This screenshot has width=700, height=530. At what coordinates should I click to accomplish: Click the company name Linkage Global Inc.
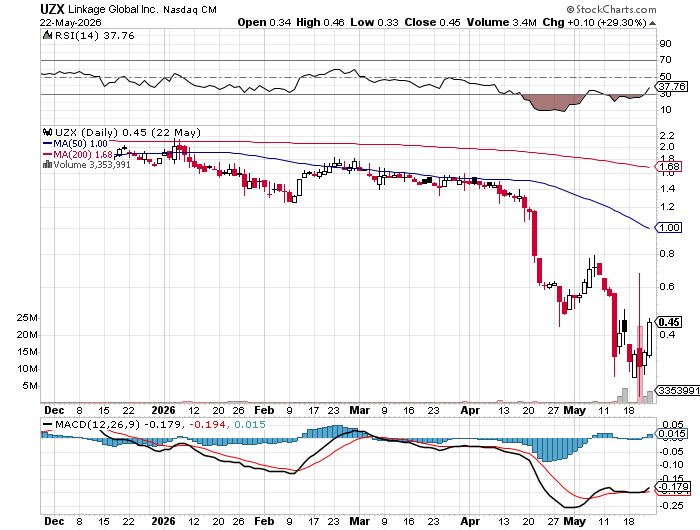coord(114,9)
